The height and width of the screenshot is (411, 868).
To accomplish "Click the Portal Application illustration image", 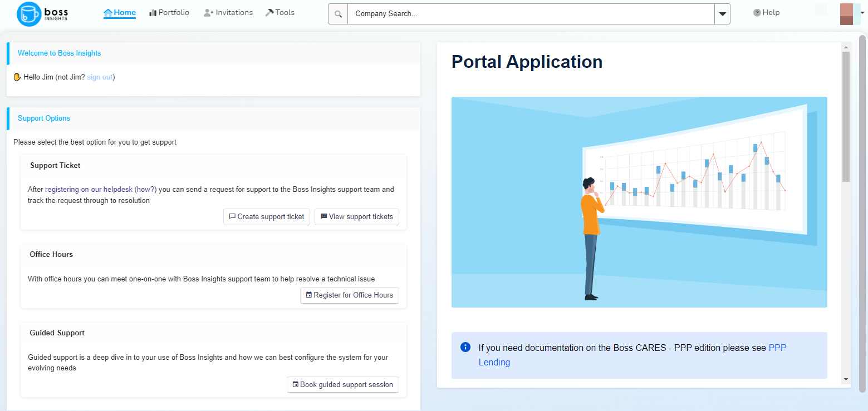I will (639, 202).
